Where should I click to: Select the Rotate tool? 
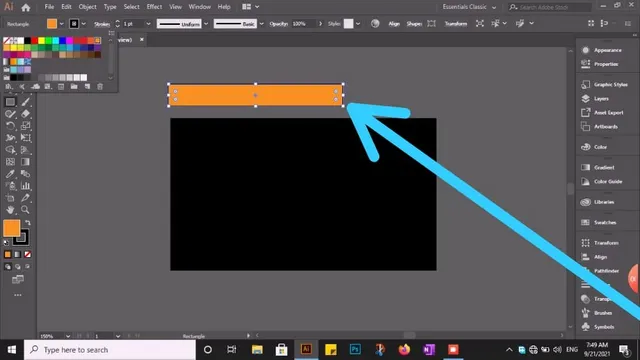pyautogui.click(x=10, y=126)
